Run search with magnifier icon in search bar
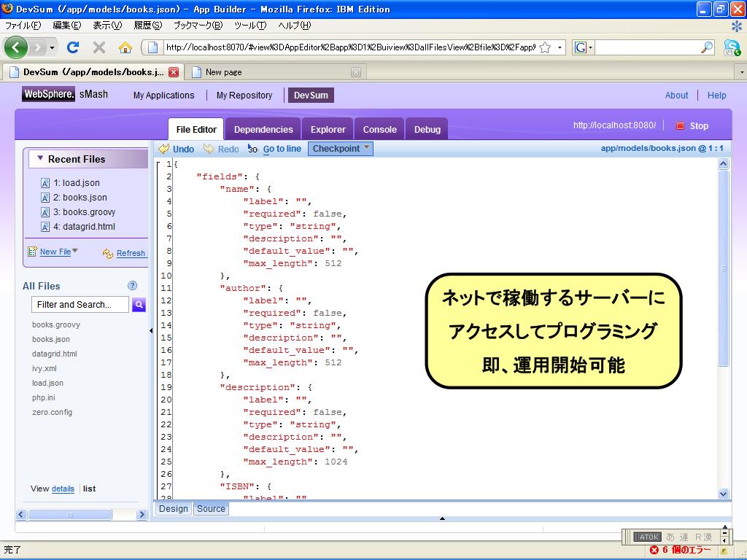Screen dimensions: 747x560 (706, 47)
